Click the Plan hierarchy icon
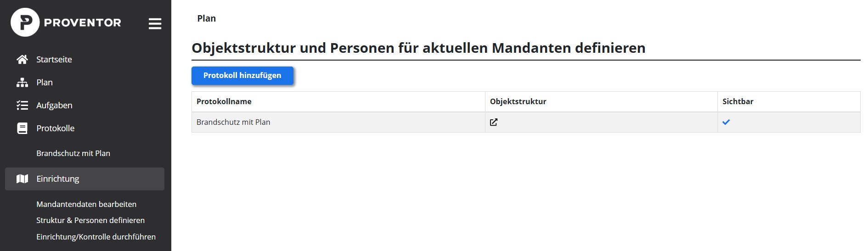This screenshot has height=251, width=868. tap(22, 83)
